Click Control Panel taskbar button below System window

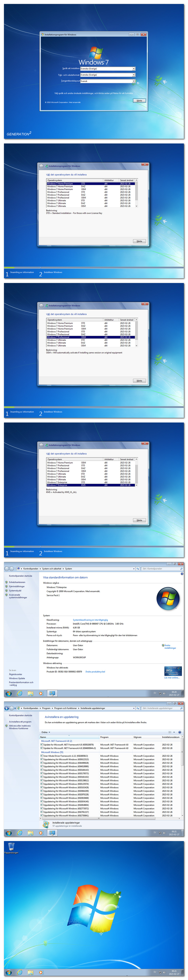pos(52,693)
